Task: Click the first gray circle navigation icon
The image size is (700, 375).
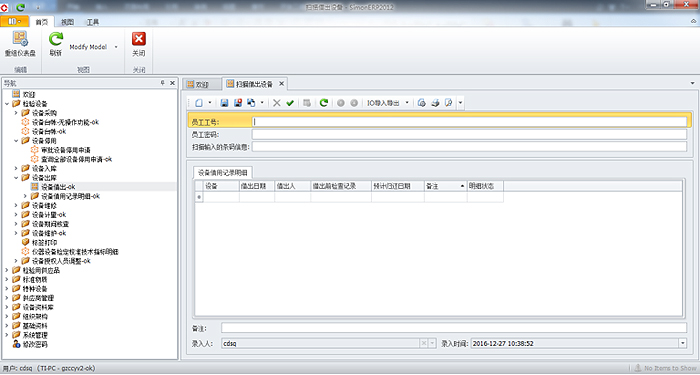Action: (x=341, y=103)
